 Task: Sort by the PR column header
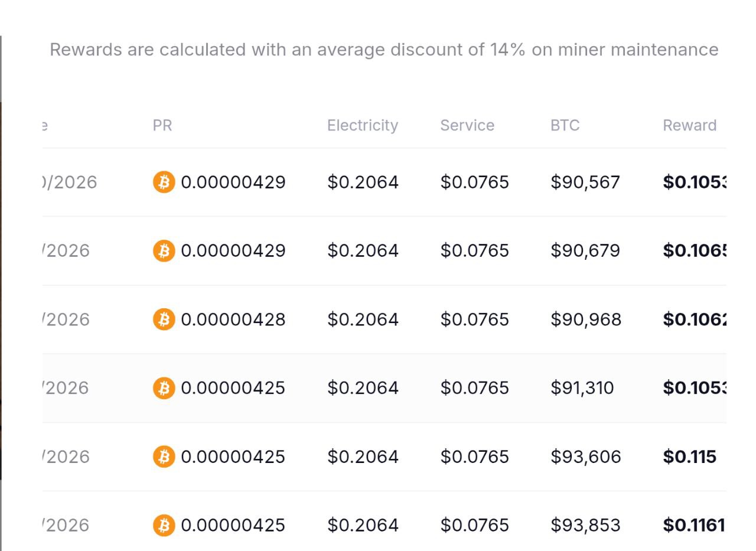tap(162, 125)
